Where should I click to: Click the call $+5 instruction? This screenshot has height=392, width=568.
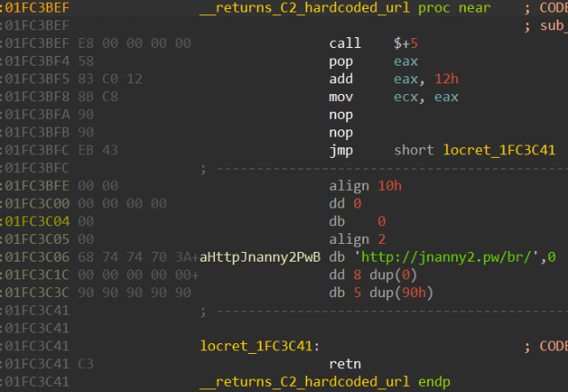(x=374, y=43)
